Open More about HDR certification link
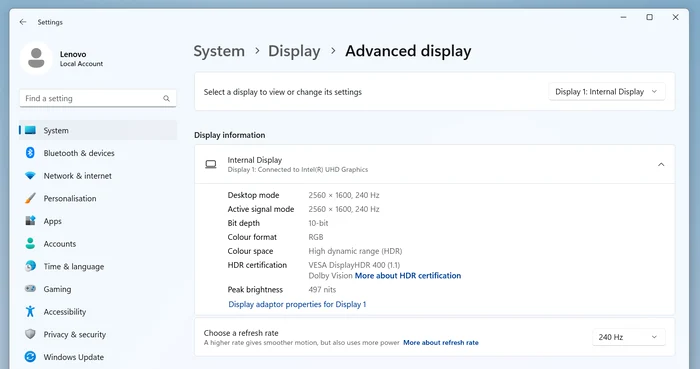 [x=408, y=275]
